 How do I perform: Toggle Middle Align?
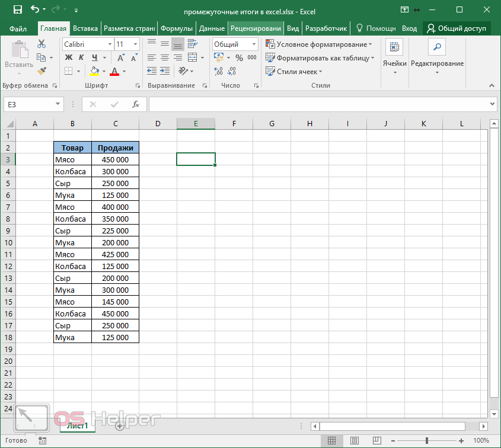165,44
